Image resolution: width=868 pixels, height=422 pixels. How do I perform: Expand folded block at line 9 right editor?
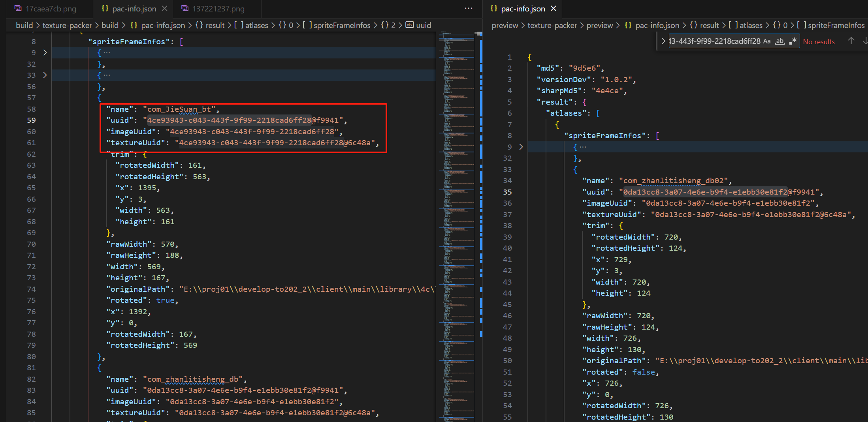click(521, 147)
